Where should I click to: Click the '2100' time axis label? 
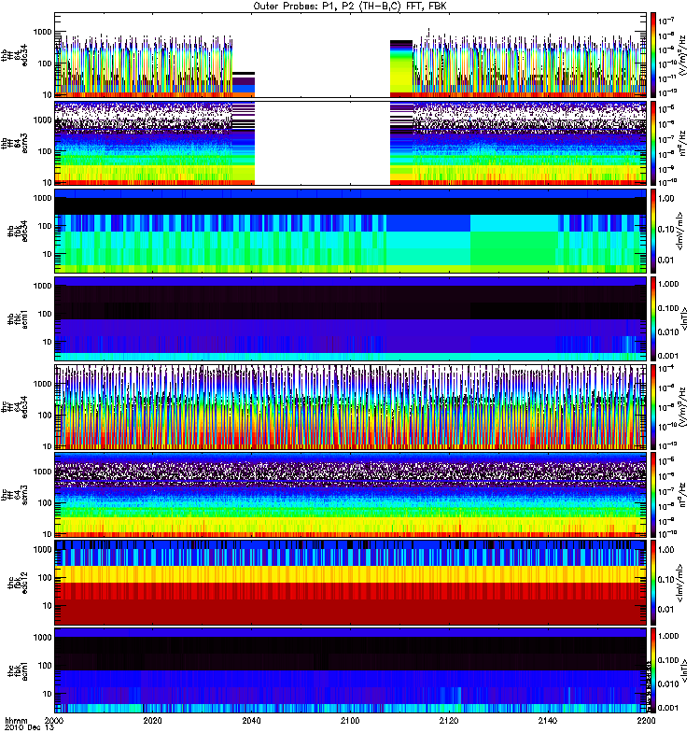click(350, 721)
